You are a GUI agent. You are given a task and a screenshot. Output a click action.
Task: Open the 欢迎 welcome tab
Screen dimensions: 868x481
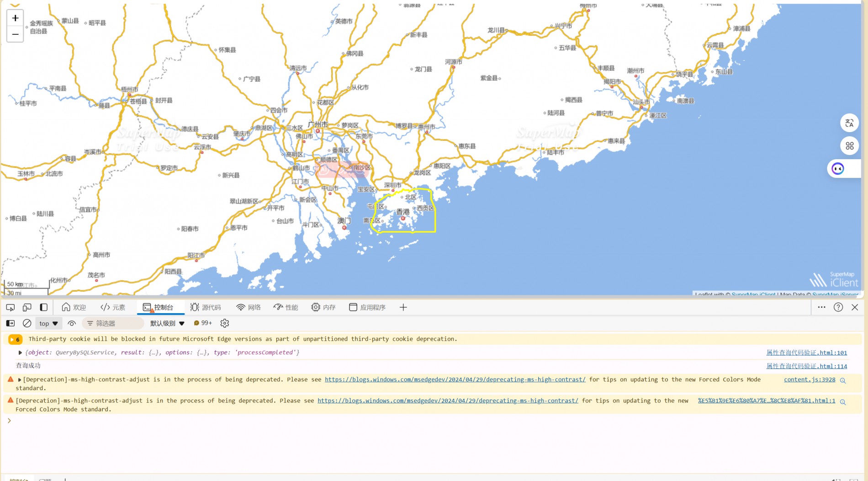(74, 307)
